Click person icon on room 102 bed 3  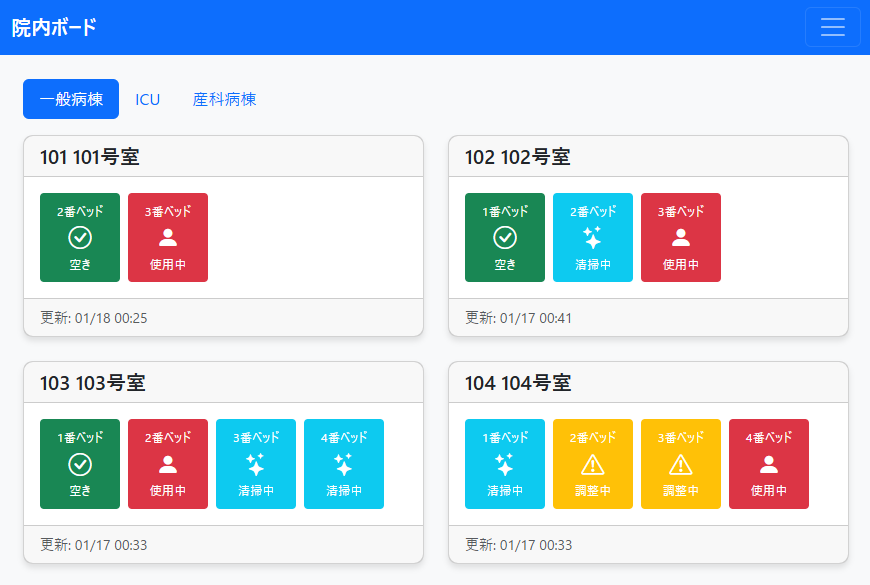coord(681,238)
